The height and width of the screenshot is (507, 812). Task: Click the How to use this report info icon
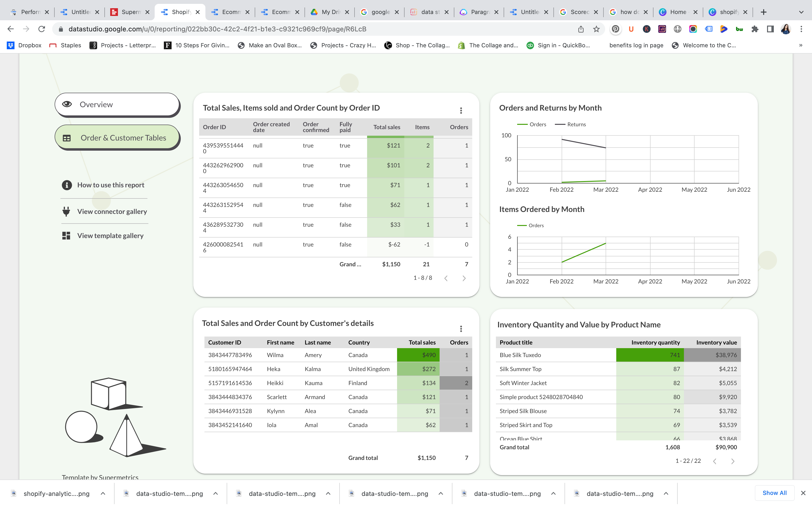(67, 185)
